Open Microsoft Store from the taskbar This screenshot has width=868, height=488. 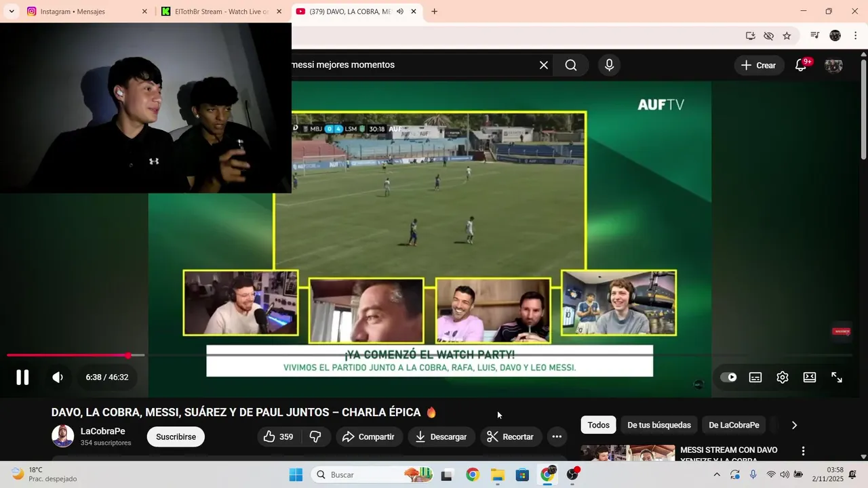point(522,474)
